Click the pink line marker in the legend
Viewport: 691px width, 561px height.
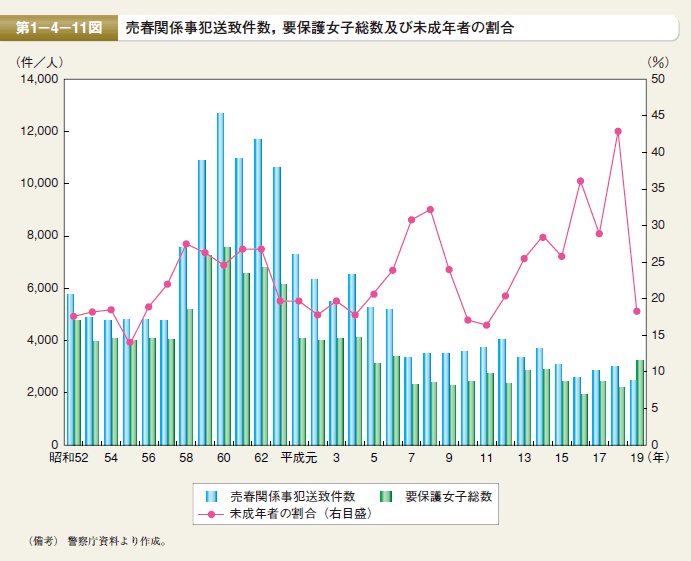coord(212,514)
